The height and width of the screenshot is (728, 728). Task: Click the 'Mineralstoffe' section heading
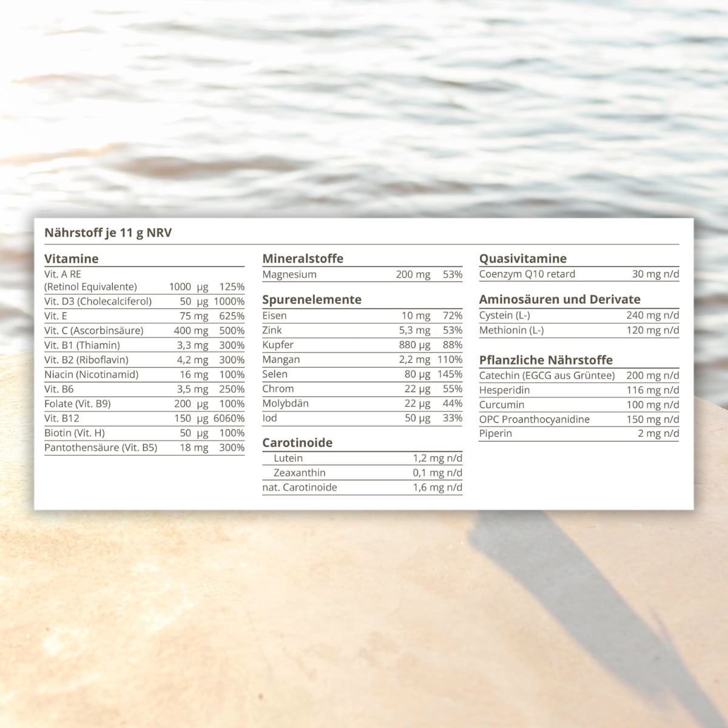pos(303,258)
